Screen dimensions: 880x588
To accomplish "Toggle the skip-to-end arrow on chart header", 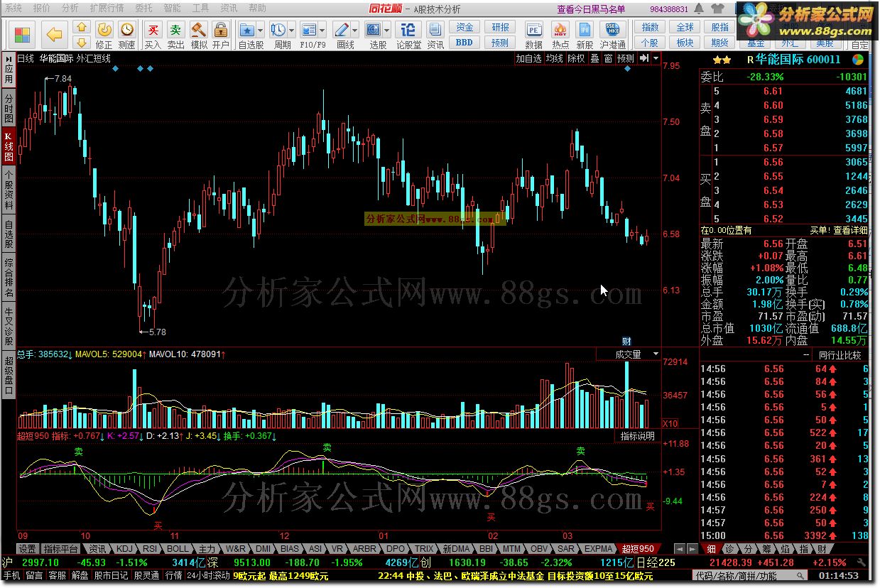I will (644, 59).
